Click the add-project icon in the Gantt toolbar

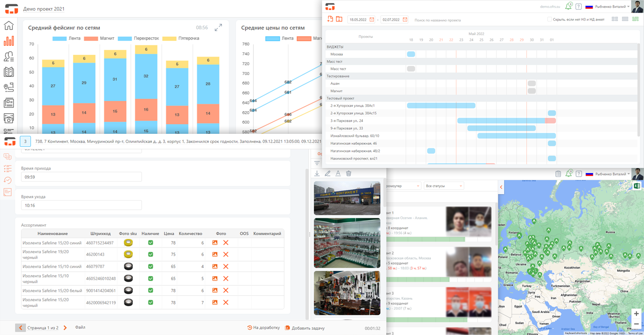[x=330, y=20]
